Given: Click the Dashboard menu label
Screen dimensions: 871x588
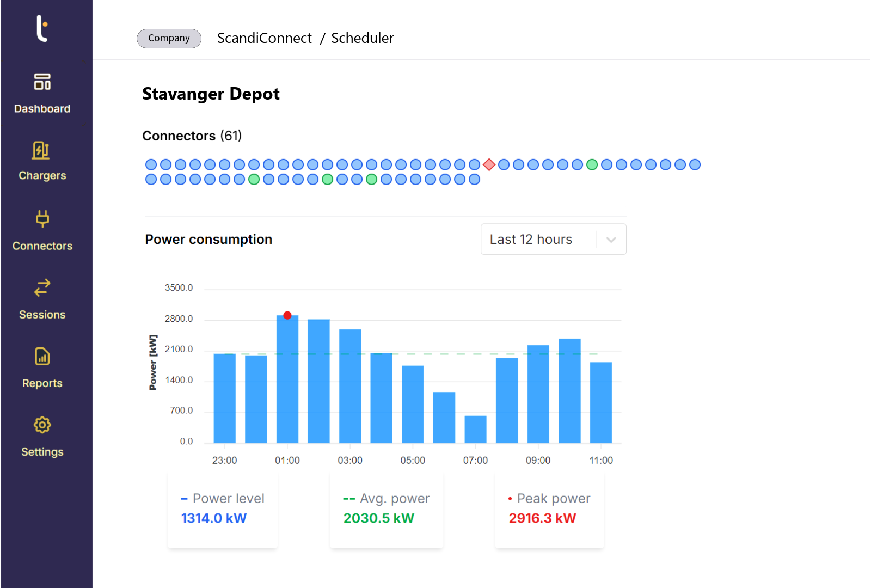Looking at the screenshot, I should point(42,109).
